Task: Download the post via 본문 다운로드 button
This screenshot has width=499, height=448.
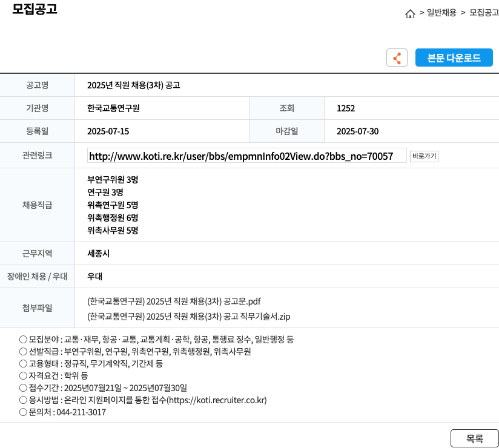Action: 454,58
